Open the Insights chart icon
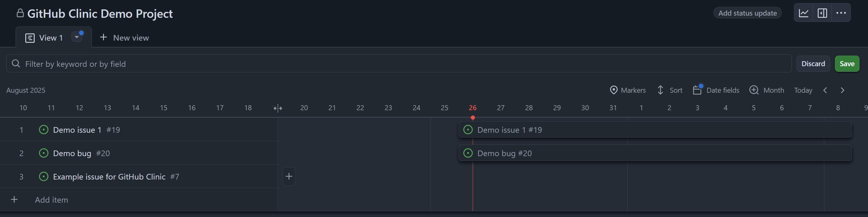Image resolution: width=868 pixels, height=217 pixels. pos(804,13)
